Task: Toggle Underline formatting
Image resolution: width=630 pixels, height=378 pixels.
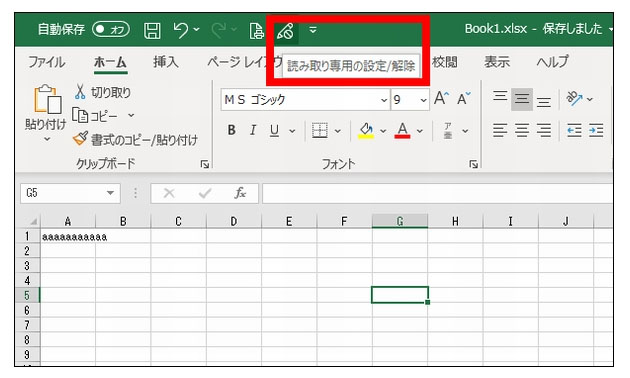Action: coord(274,130)
